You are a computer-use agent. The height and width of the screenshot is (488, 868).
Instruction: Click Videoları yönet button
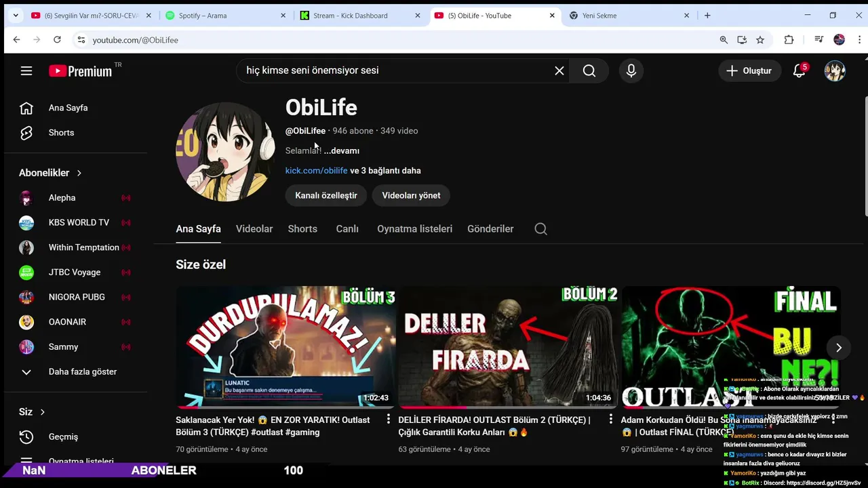(x=411, y=195)
